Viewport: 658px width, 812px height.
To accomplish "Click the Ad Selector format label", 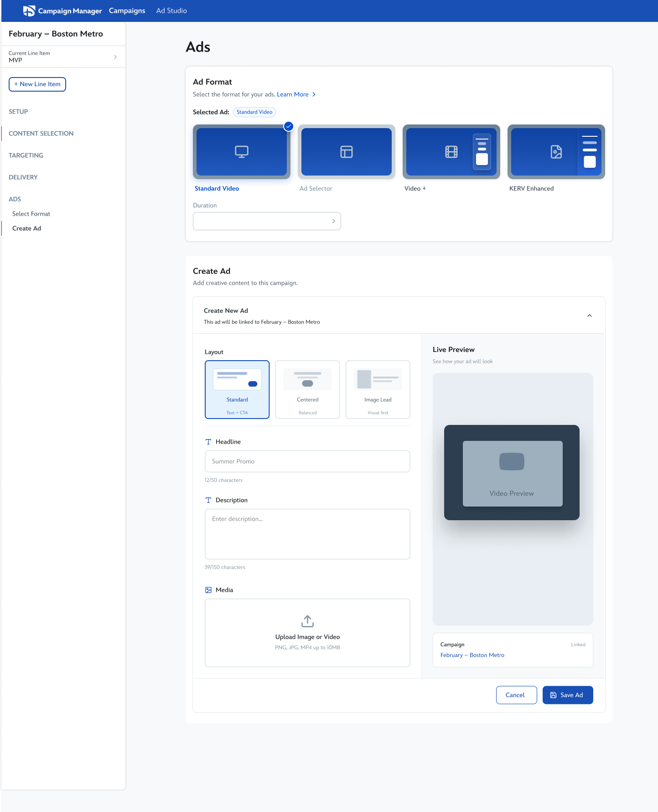I will (x=316, y=188).
